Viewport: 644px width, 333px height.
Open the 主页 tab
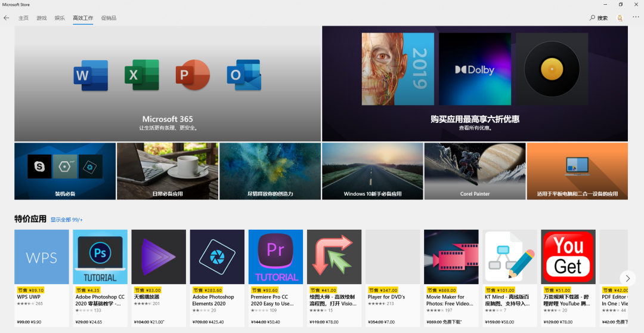[23, 18]
